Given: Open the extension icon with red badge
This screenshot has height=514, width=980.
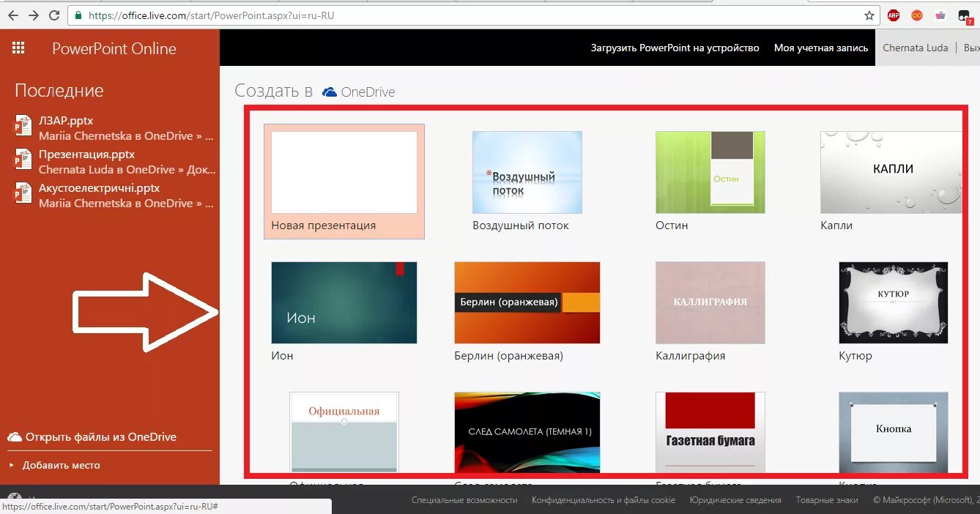Looking at the screenshot, I should coord(965,16).
